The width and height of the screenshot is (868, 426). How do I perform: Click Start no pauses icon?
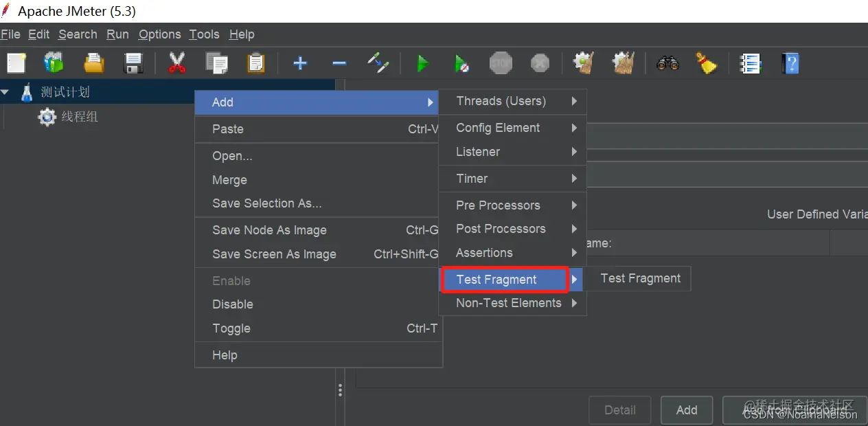click(x=462, y=64)
